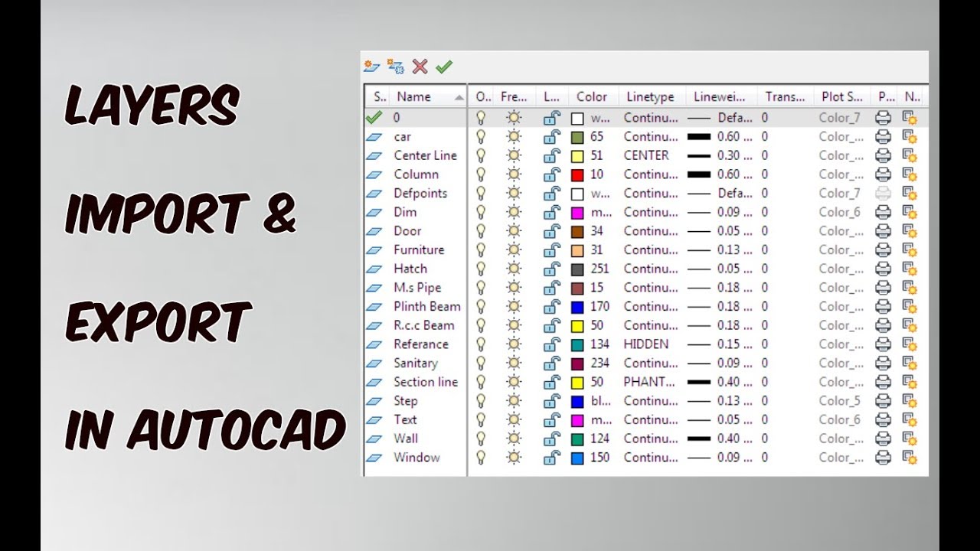Toggle the Door layer on/off bulb

pos(481,231)
